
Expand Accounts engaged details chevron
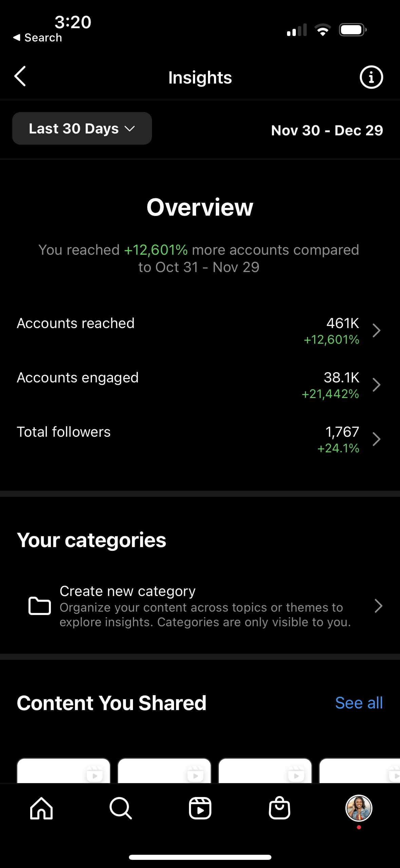click(x=376, y=385)
